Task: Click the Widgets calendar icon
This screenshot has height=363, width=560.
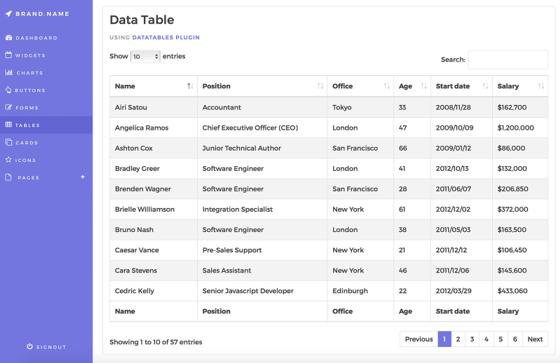Action: point(9,55)
